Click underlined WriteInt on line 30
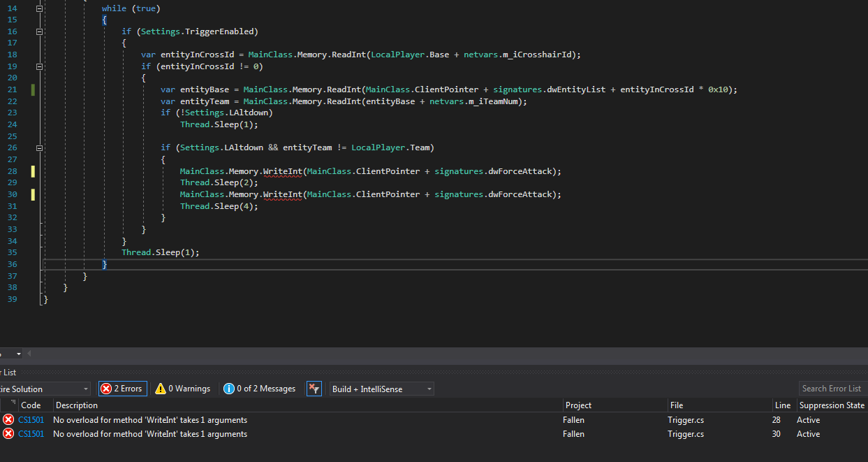The image size is (868, 462). [282, 194]
